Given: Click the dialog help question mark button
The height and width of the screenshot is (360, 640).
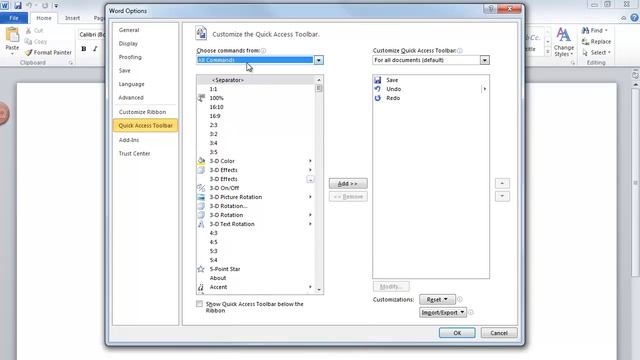Looking at the screenshot, I should [x=491, y=9].
